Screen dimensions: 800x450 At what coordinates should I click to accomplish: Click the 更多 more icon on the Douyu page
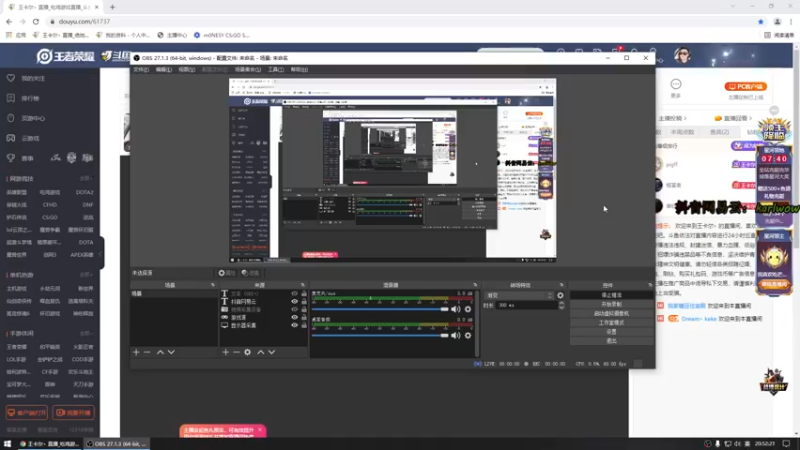pyautogui.click(x=676, y=84)
